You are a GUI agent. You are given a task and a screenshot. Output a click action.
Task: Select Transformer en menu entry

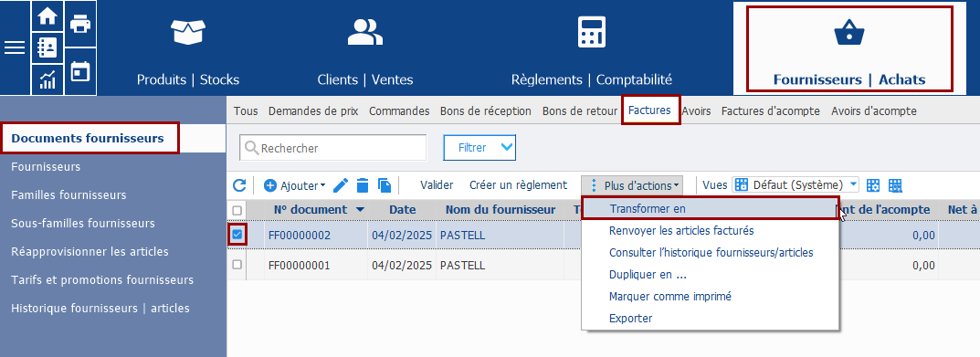click(710, 209)
